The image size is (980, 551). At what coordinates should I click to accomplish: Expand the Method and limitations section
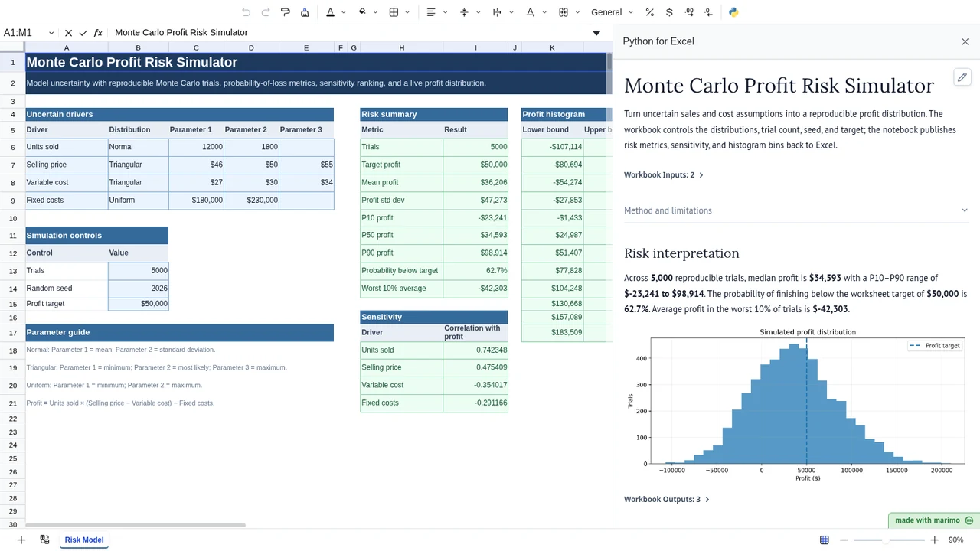pyautogui.click(x=796, y=210)
